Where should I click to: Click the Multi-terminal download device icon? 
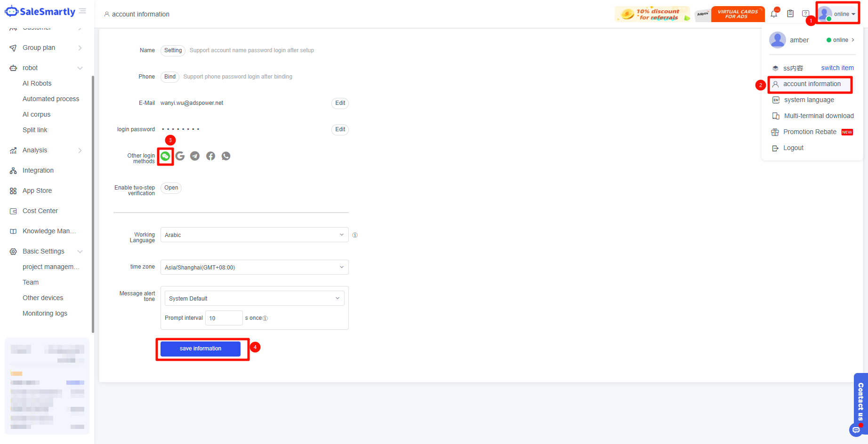(776, 116)
